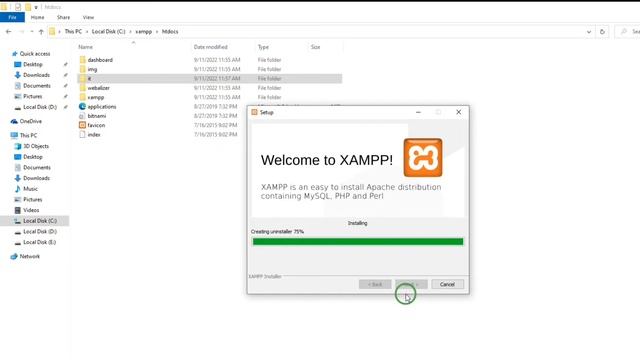
Task: Click This PC in address path
Action: point(73,31)
